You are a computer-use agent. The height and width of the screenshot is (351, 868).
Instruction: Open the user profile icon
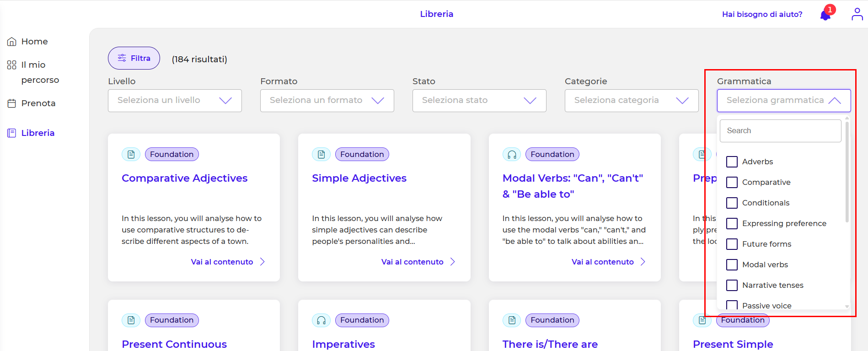857,14
